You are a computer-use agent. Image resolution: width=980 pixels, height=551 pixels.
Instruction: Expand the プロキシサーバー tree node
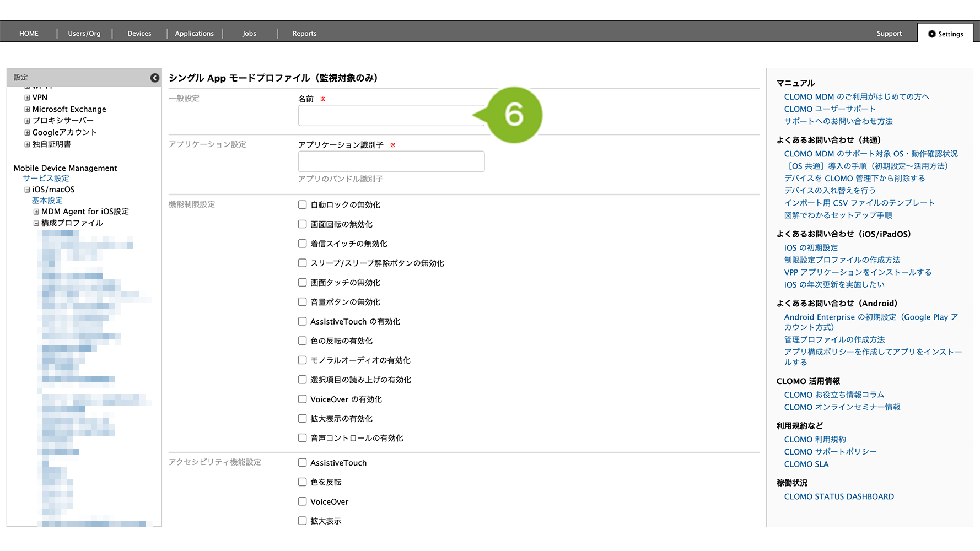[27, 121]
